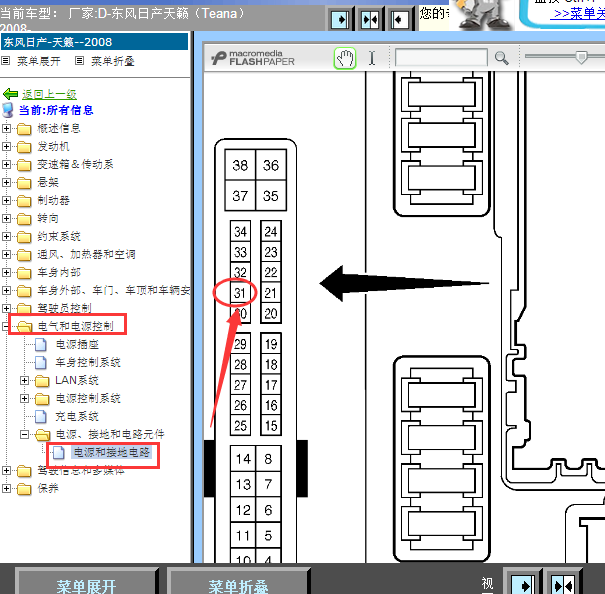The width and height of the screenshot is (605, 594).
Task: Click the bottom 菜单折叠 button
Action: click(238, 583)
